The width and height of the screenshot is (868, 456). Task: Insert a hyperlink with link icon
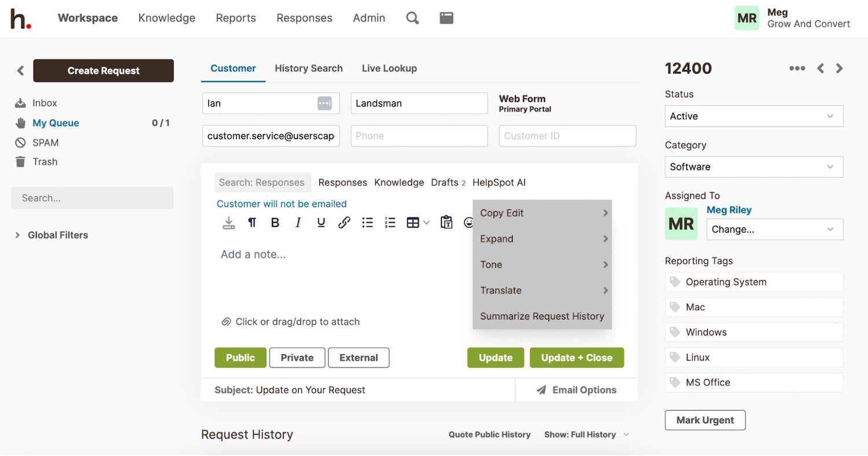pos(344,223)
